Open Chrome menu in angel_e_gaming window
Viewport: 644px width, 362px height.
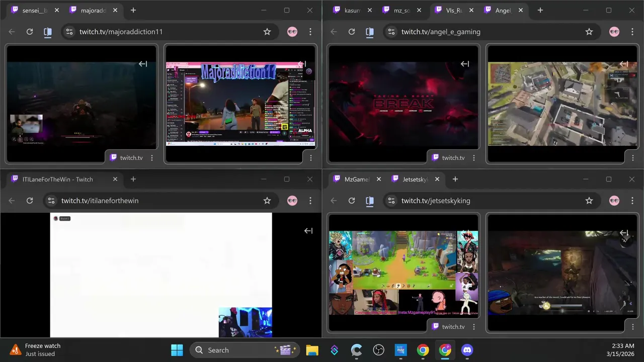pos(632,32)
